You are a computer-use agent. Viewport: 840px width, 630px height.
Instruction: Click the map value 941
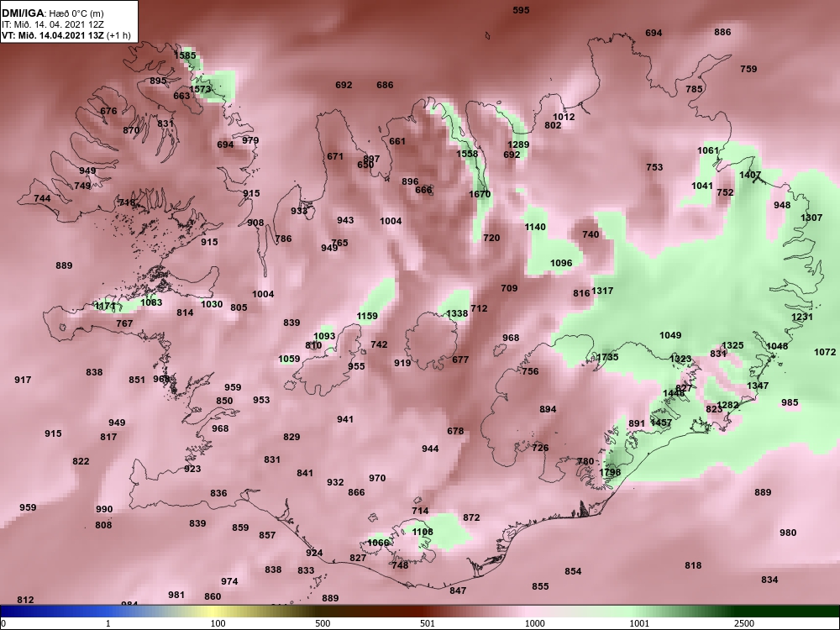pos(345,419)
